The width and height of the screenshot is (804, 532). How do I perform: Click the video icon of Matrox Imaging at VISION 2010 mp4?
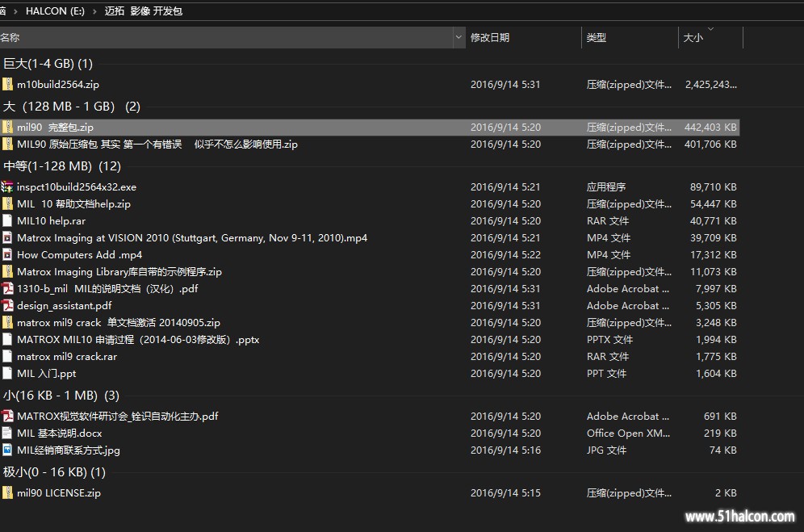pyautogui.click(x=7, y=237)
